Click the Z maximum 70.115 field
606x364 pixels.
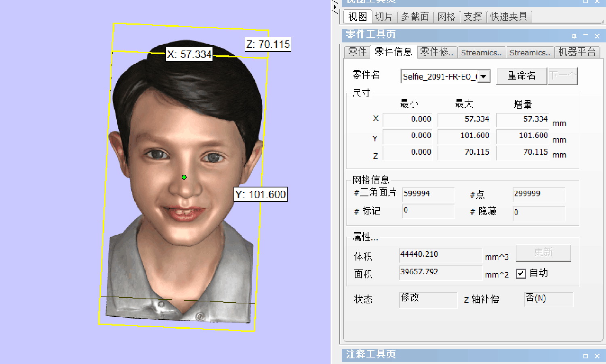coord(464,153)
